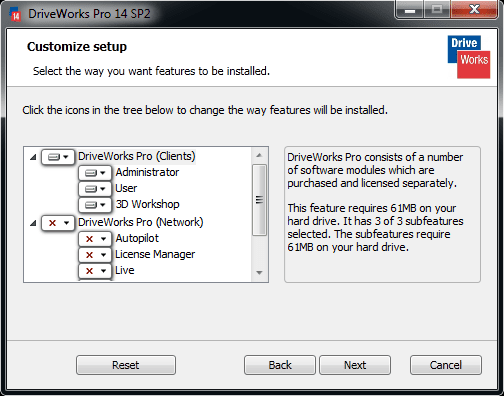Select the License Manager feature row
This screenshot has height=396, width=504.
155,254
